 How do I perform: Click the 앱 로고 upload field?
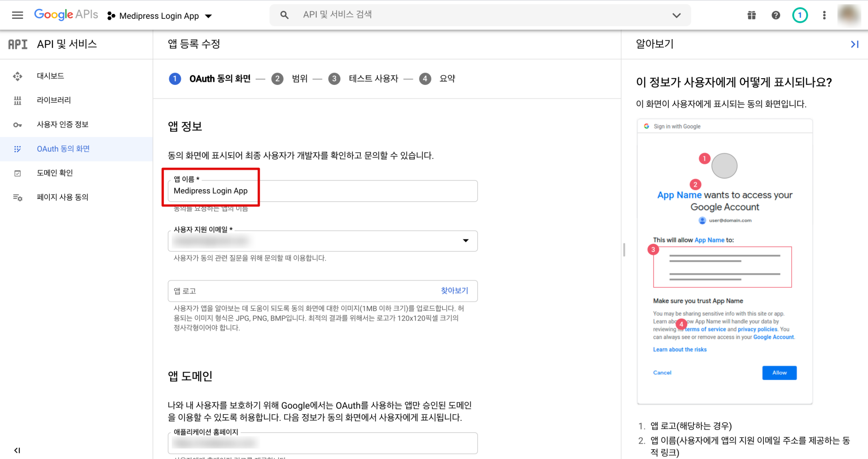coord(323,291)
